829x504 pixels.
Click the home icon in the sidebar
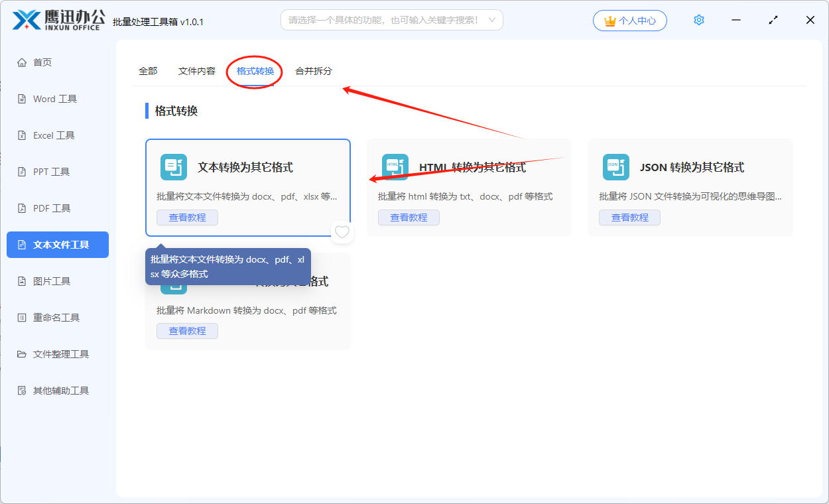(21, 62)
